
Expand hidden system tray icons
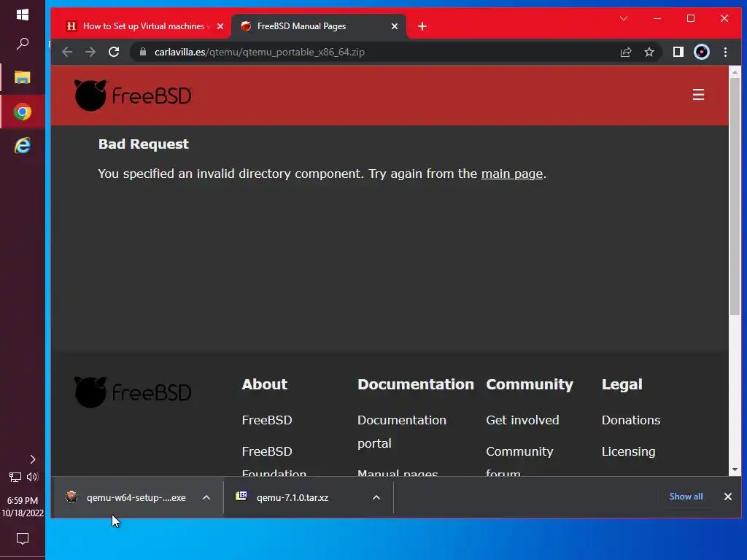tap(32, 459)
